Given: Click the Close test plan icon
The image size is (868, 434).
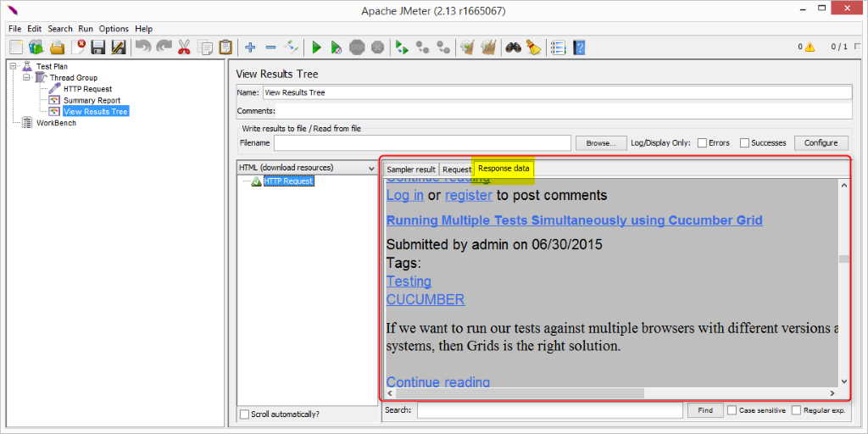Looking at the screenshot, I should click(x=78, y=47).
